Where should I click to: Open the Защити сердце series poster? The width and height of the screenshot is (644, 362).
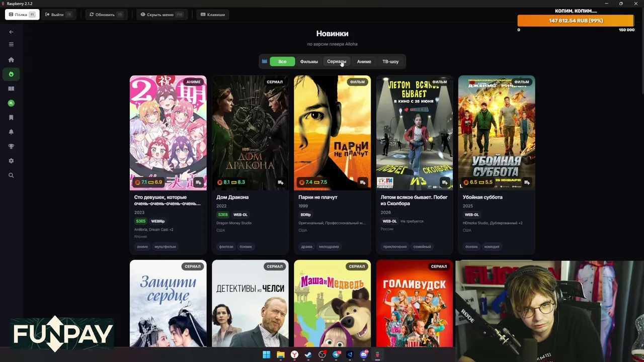168,303
